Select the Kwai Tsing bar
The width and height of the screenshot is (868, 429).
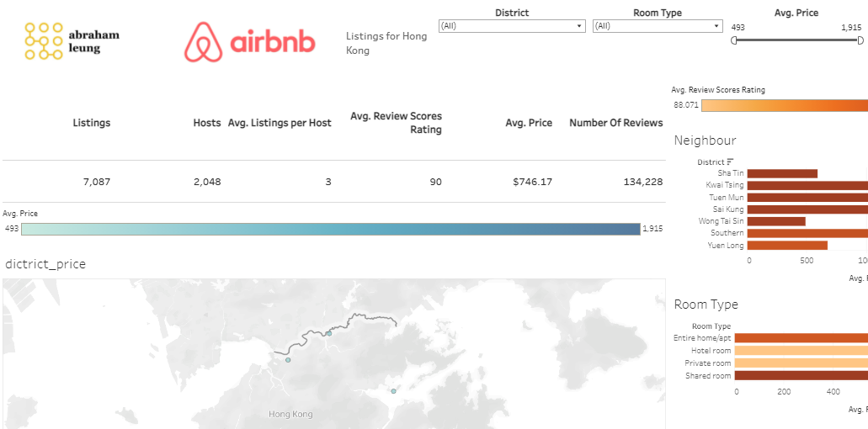click(x=807, y=185)
